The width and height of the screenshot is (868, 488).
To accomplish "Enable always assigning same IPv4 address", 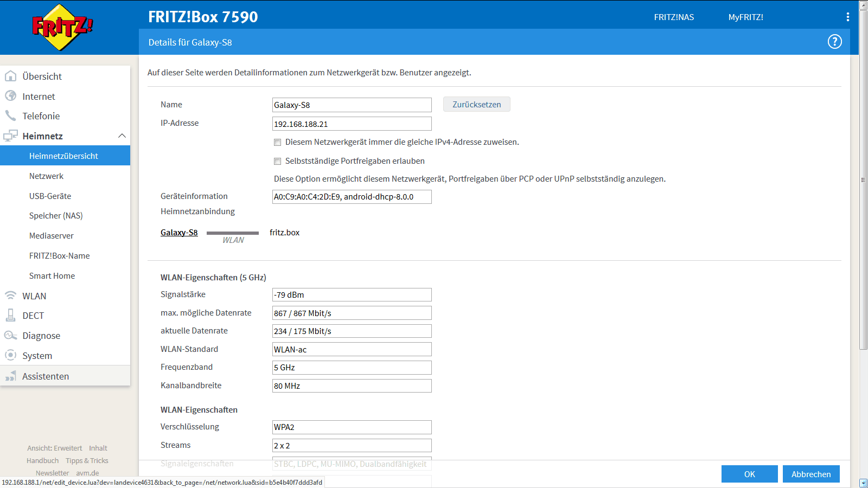I will click(277, 142).
